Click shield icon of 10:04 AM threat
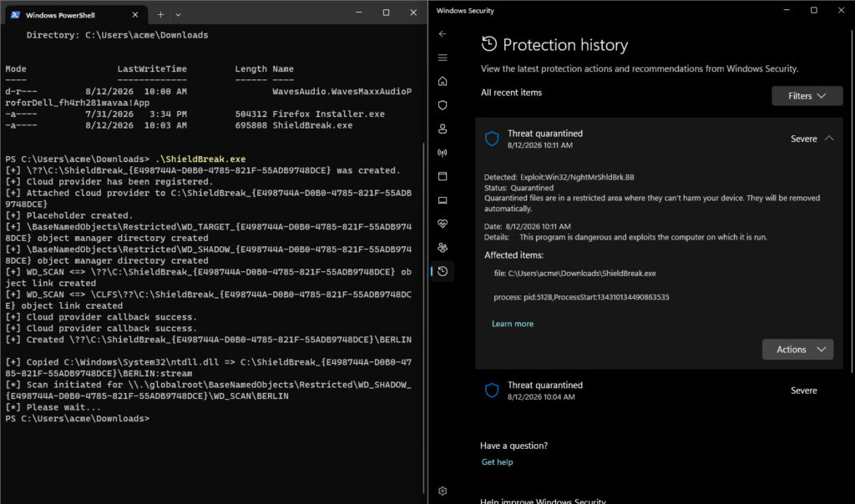 pos(492,391)
